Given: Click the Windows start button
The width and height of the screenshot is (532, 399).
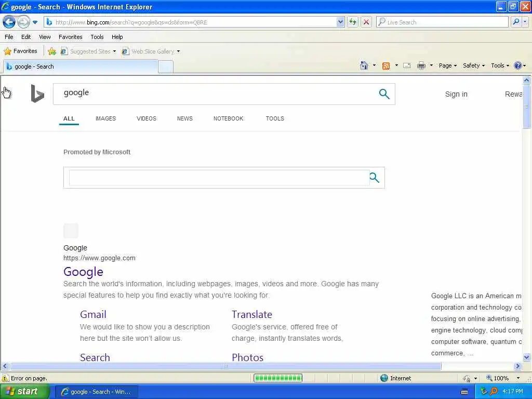Looking at the screenshot, I should pyautogui.click(x=24, y=392).
